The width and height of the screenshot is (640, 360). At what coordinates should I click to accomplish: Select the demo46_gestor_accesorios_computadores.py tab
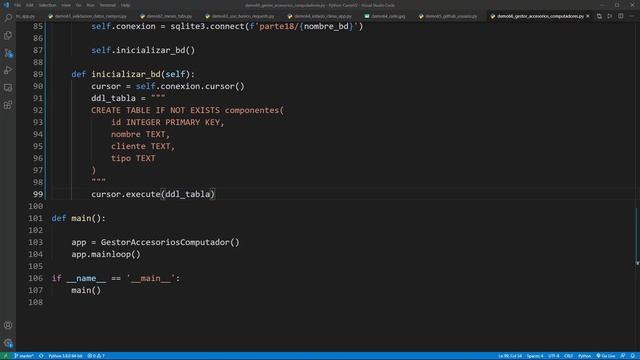point(540,16)
